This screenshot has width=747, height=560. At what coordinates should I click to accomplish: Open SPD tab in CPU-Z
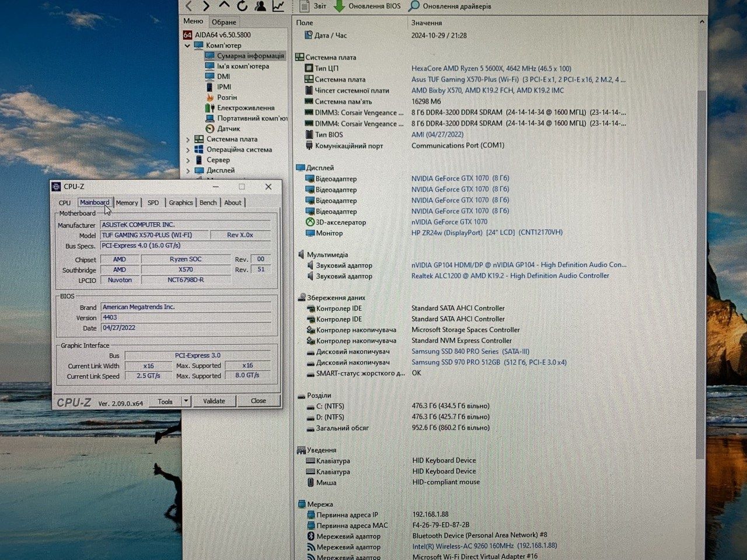(x=153, y=203)
